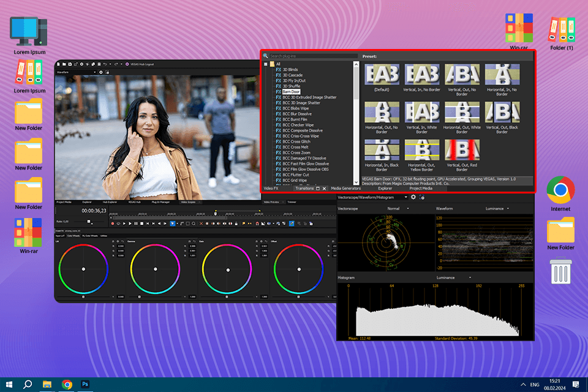This screenshot has height=392, width=588.
Task: Open the Recycle Bin desktop icon
Action: click(x=560, y=271)
